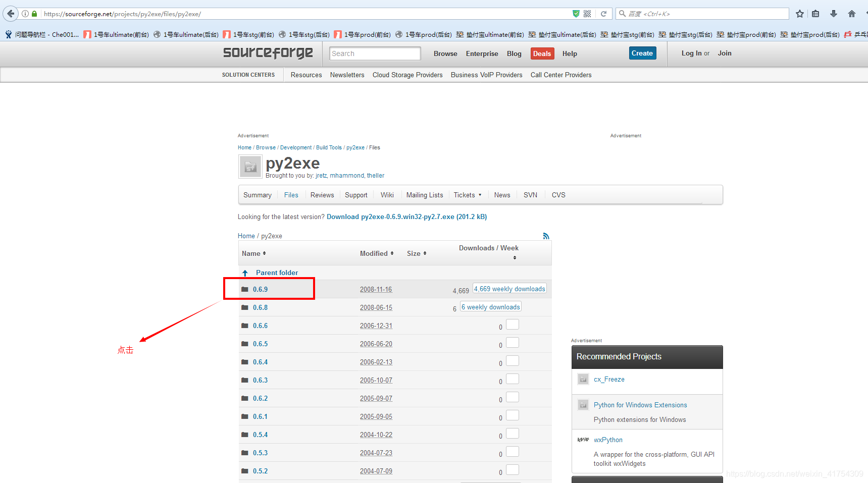Open the News tab
Screen dimensions: 868x483
[502, 195]
